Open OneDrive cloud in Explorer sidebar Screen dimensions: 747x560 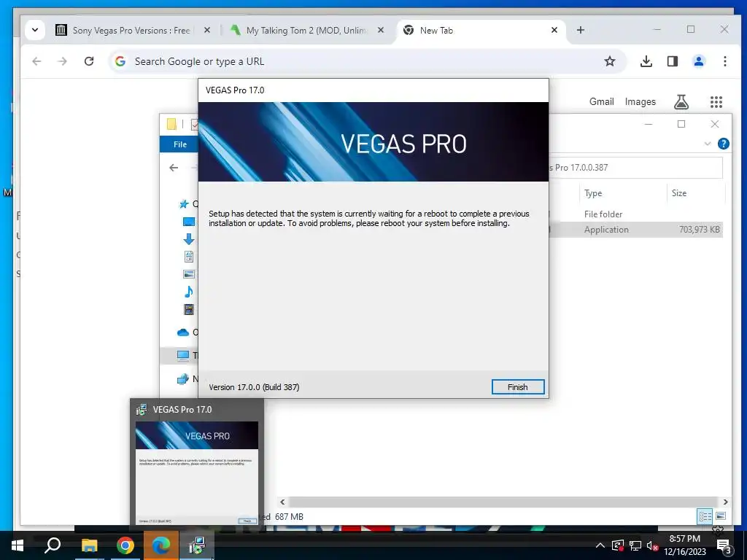coord(183,332)
